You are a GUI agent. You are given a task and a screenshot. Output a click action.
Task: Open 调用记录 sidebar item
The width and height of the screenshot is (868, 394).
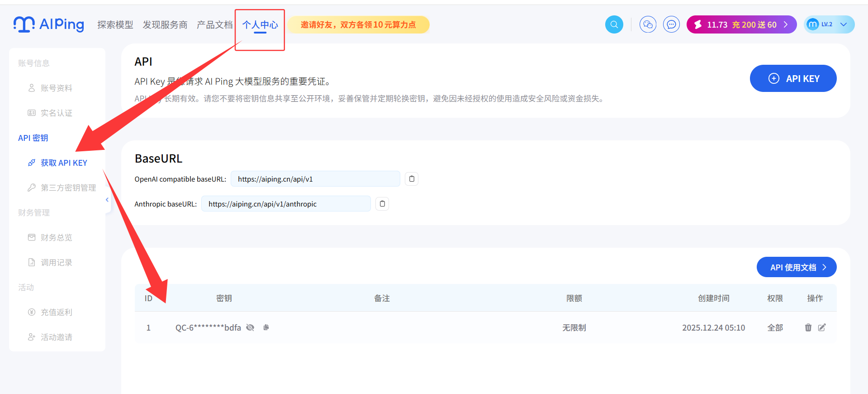[x=57, y=262]
